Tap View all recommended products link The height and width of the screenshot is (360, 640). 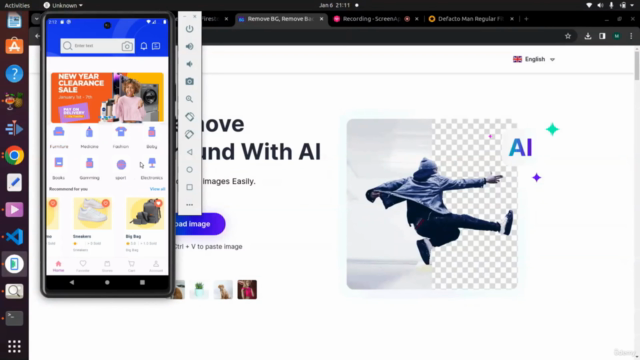click(157, 189)
